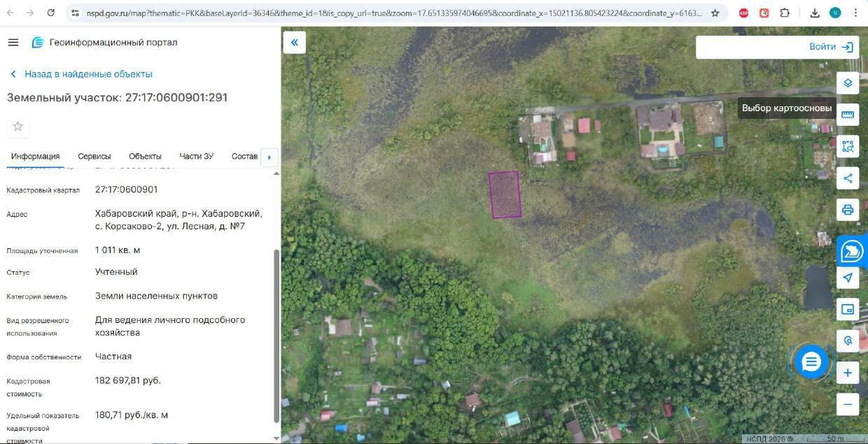Image resolution: width=868 pixels, height=444 pixels.
Task: Switch to the Сервисы tab
Action: (94, 156)
